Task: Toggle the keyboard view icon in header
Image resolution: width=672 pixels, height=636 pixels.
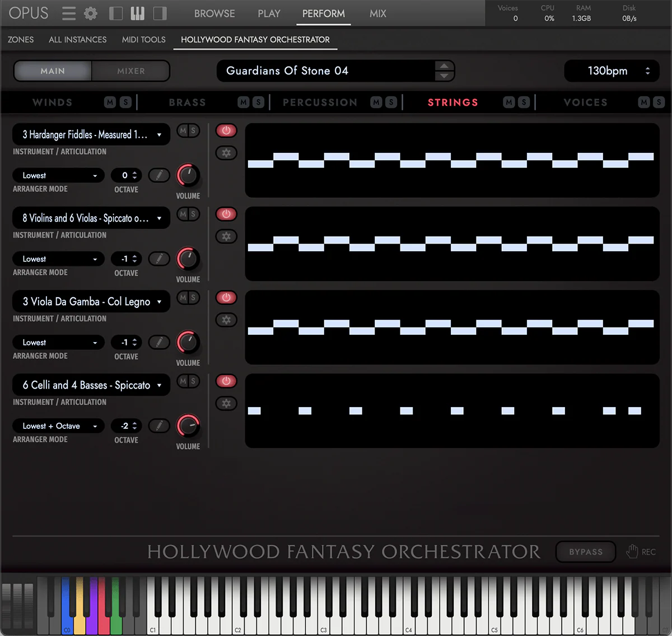Action: pos(138,13)
